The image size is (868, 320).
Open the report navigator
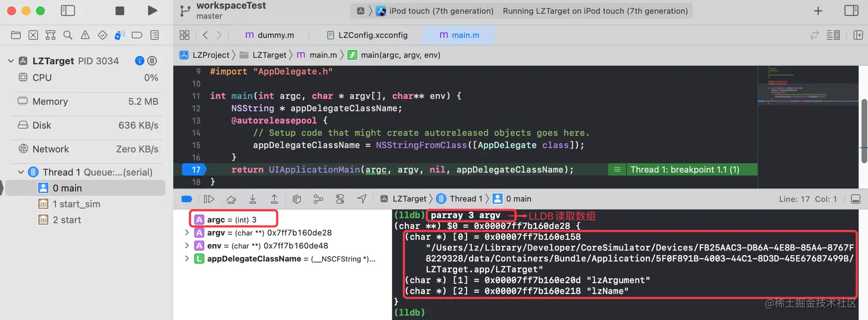point(154,35)
